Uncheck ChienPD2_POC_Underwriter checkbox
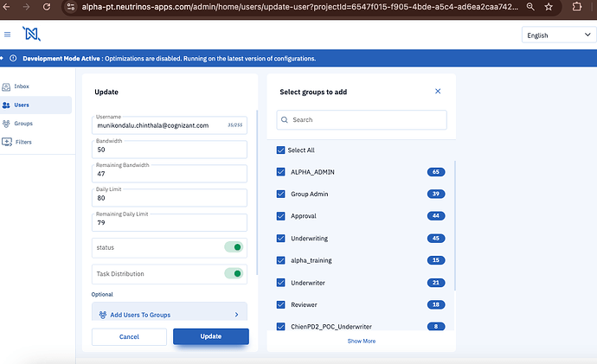This screenshot has width=597, height=364. tap(280, 326)
